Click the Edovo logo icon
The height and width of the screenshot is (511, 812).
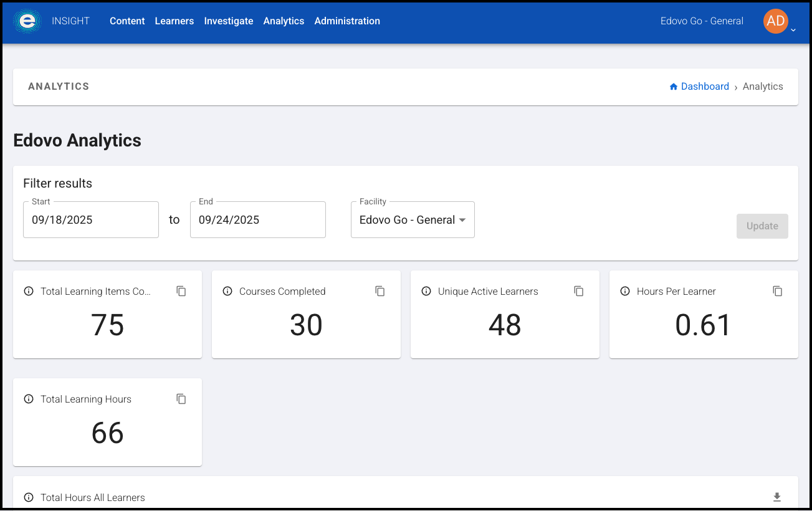pyautogui.click(x=27, y=21)
